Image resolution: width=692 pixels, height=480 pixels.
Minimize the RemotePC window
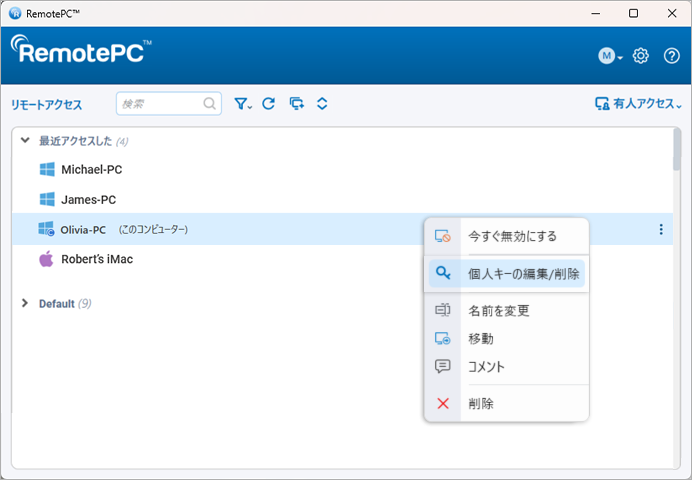click(x=596, y=13)
